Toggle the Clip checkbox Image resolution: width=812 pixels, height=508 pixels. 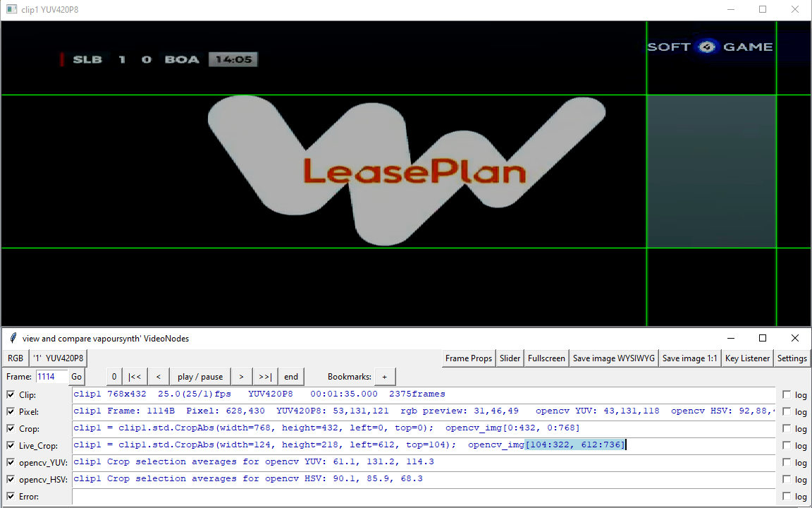[11, 394]
